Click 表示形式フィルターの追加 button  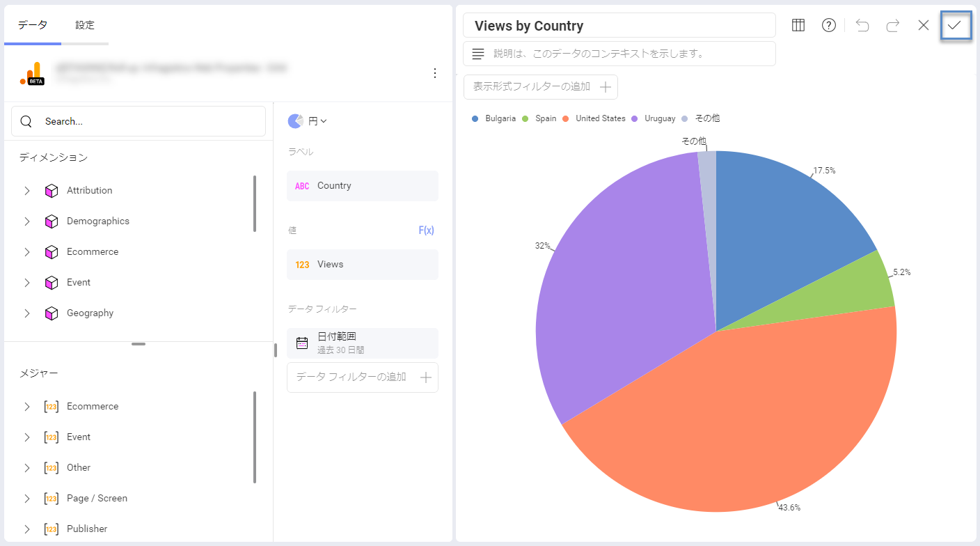click(540, 87)
